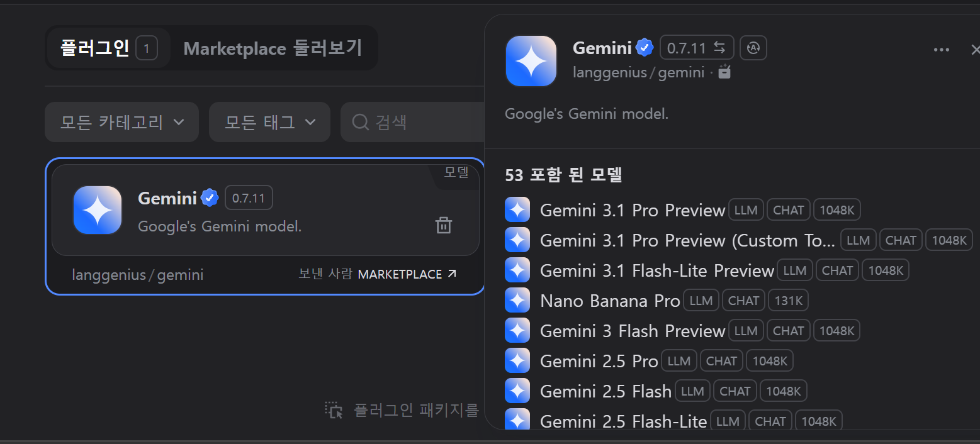Click the plugin box icon after langgenius/gemini

coord(725,72)
